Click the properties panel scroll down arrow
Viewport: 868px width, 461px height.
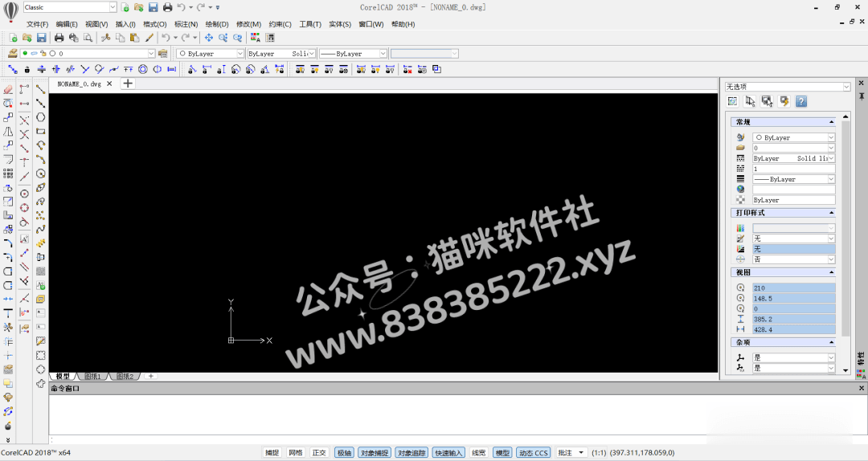845,370
